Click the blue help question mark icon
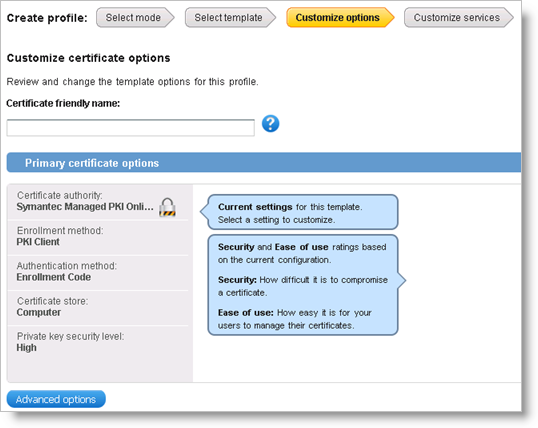This screenshot has height=428, width=538. [x=270, y=124]
